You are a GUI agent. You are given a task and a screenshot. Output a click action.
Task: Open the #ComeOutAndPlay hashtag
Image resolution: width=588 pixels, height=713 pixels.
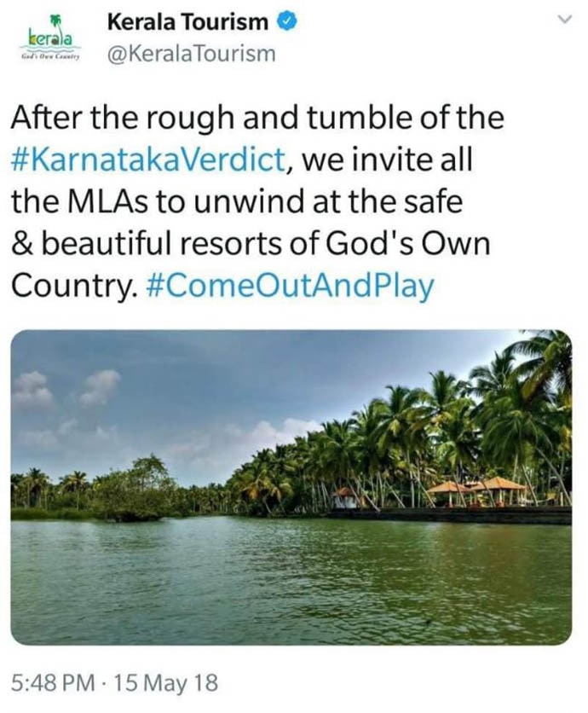point(290,285)
